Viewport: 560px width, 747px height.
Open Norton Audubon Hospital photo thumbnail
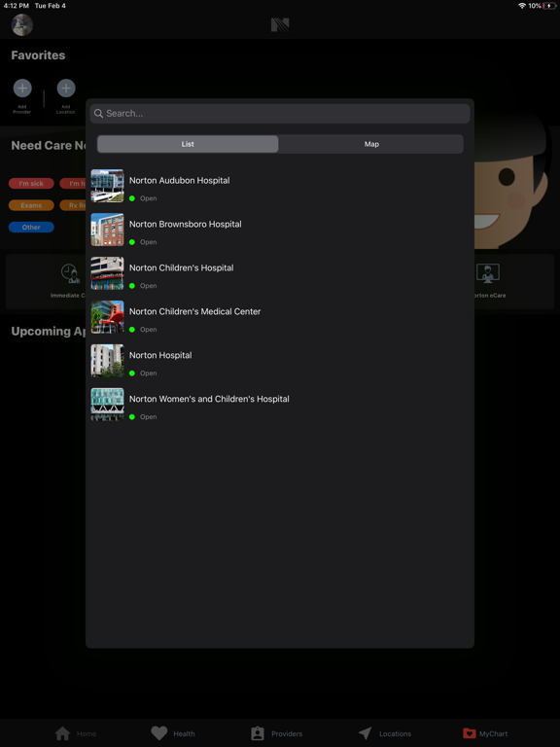(x=107, y=186)
